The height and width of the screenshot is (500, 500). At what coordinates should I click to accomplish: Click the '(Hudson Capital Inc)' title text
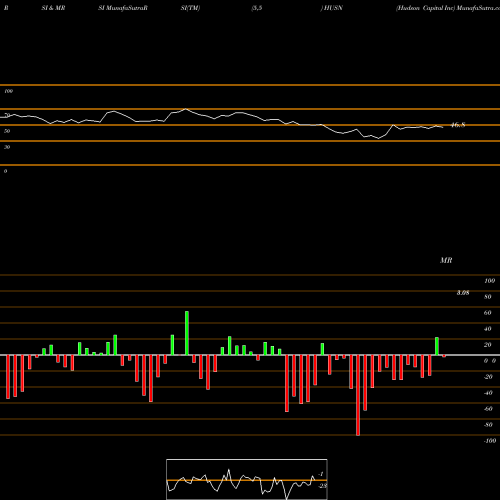point(425,8)
